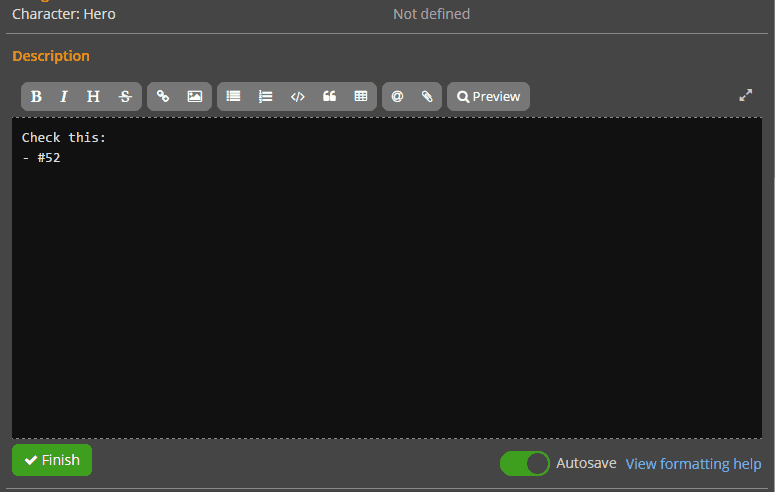The image size is (775, 492).
Task: Insert a heading with the H icon
Action: [93, 96]
